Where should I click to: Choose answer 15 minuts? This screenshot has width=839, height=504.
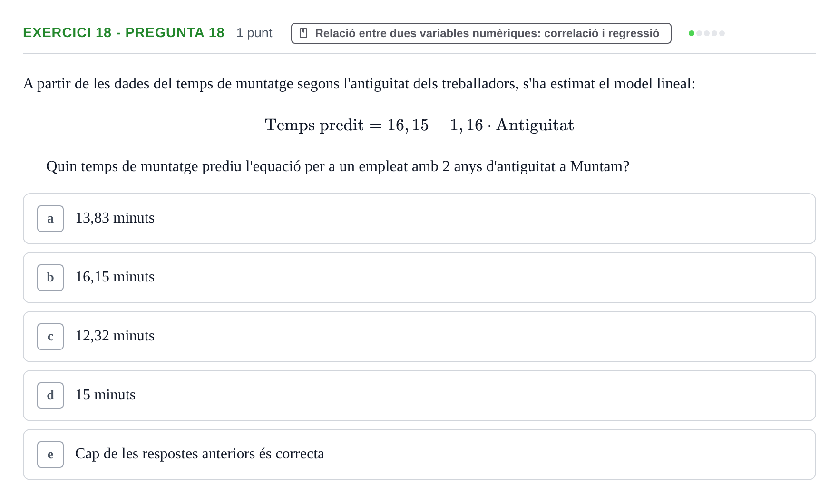coord(419,396)
